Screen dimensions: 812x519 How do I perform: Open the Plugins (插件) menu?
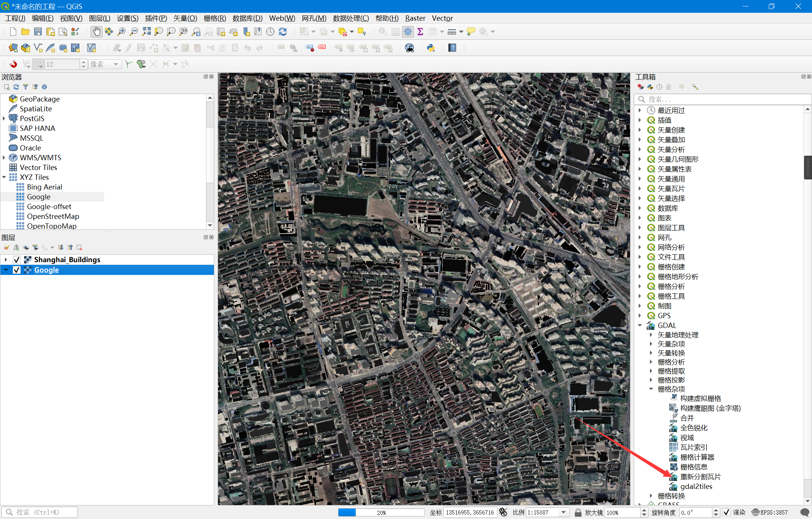pyautogui.click(x=156, y=18)
